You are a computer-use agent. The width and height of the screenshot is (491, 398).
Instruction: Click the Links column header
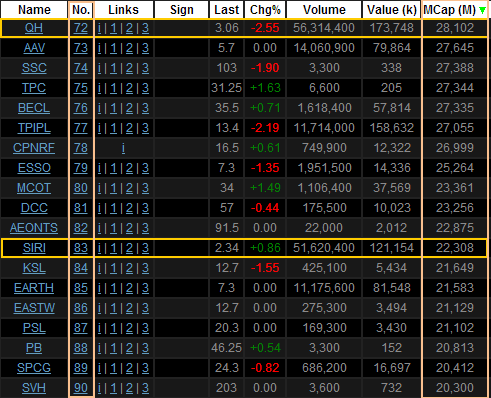pos(123,10)
